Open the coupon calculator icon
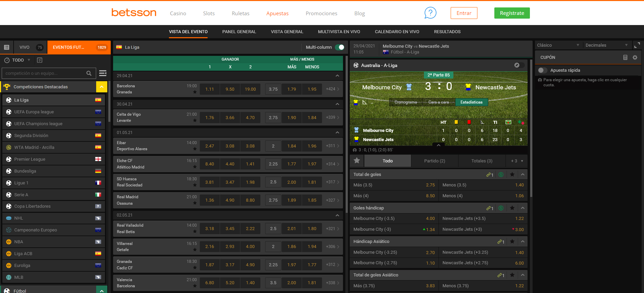This screenshot has width=644, height=293. [x=625, y=58]
